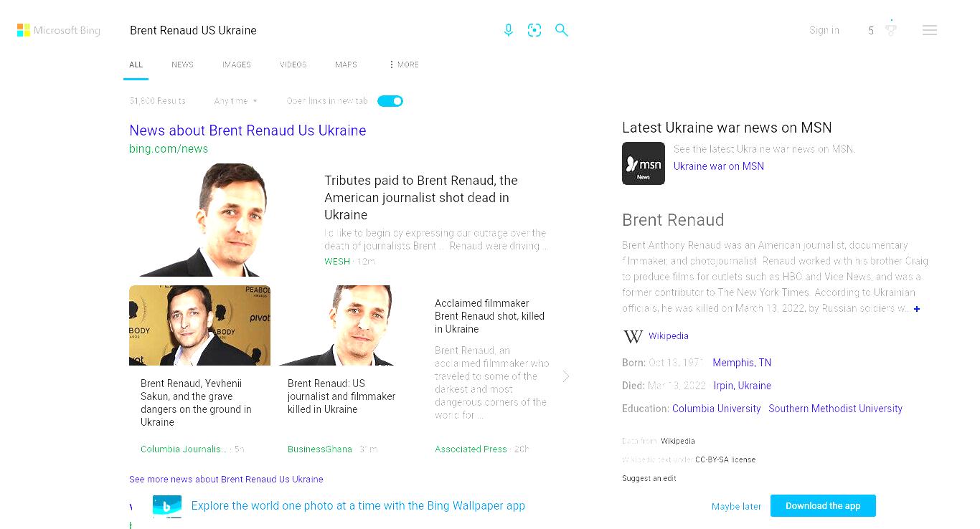Click the Irpin, Ukraine link
This screenshot has width=980, height=529.
(742, 386)
